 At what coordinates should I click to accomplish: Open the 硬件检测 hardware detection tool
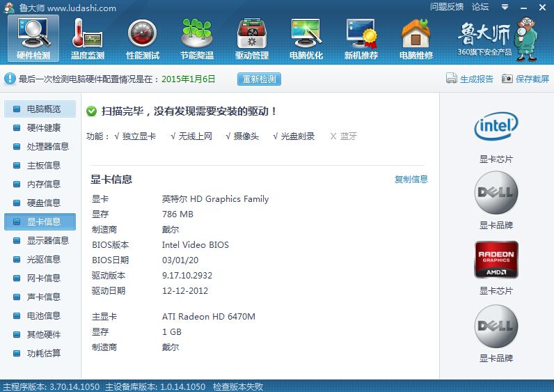[x=33, y=39]
